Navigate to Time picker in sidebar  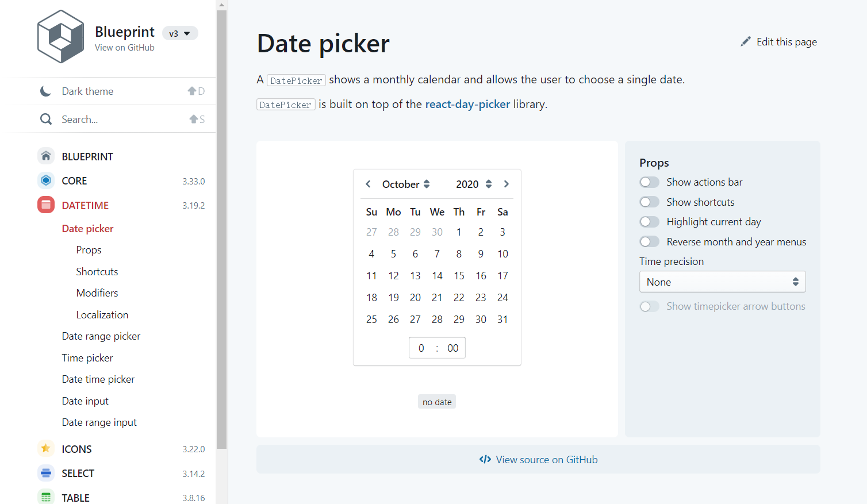coord(87,358)
